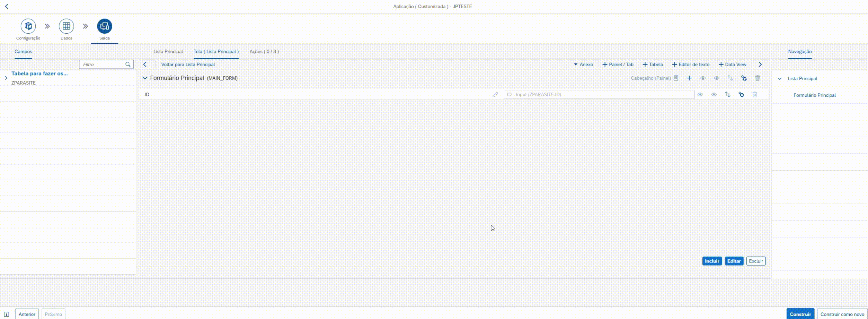
Task: Collapse the Formulário Principal section
Action: click(145, 78)
